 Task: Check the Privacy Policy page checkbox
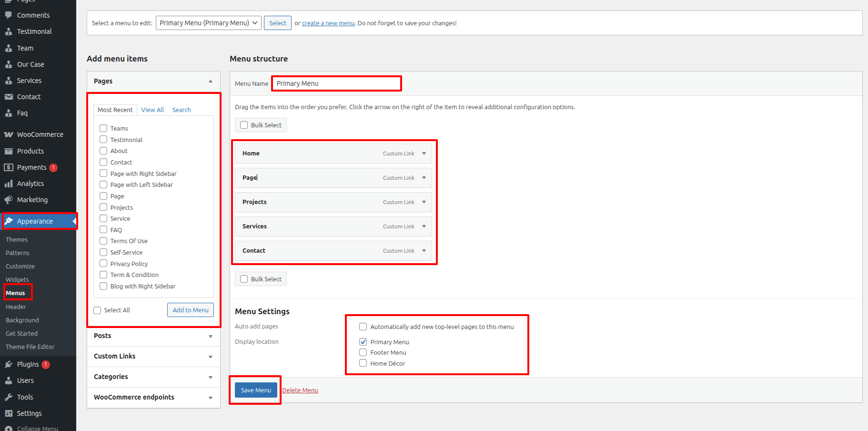pos(103,264)
